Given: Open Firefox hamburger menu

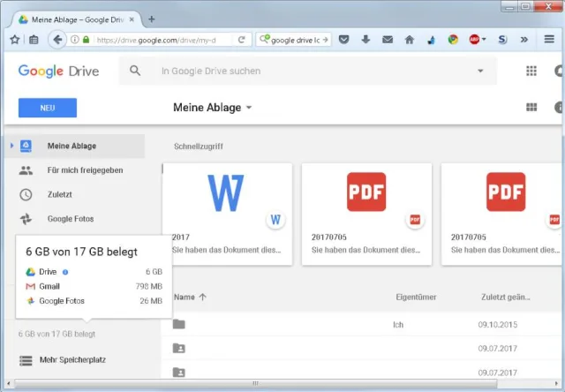Looking at the screenshot, I should [x=547, y=40].
